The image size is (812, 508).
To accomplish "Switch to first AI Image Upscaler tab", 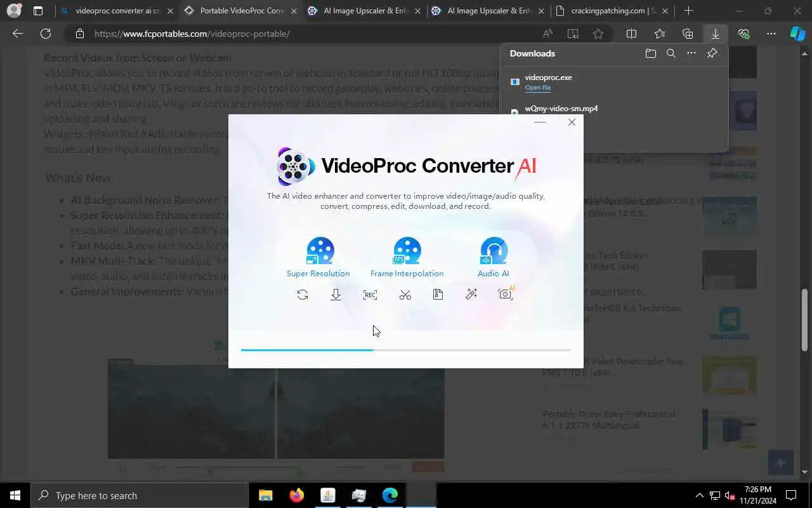I will (365, 11).
